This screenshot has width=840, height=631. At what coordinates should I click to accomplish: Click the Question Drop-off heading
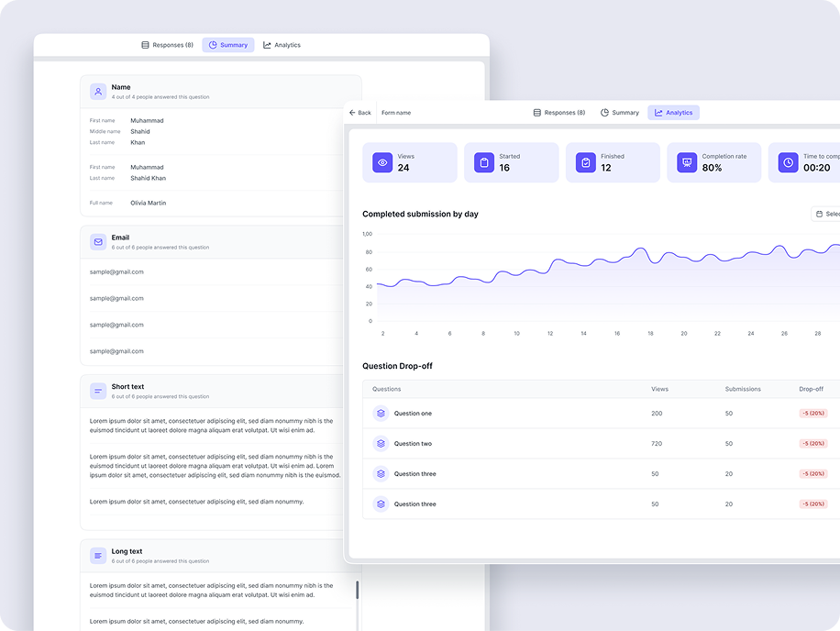pos(397,366)
